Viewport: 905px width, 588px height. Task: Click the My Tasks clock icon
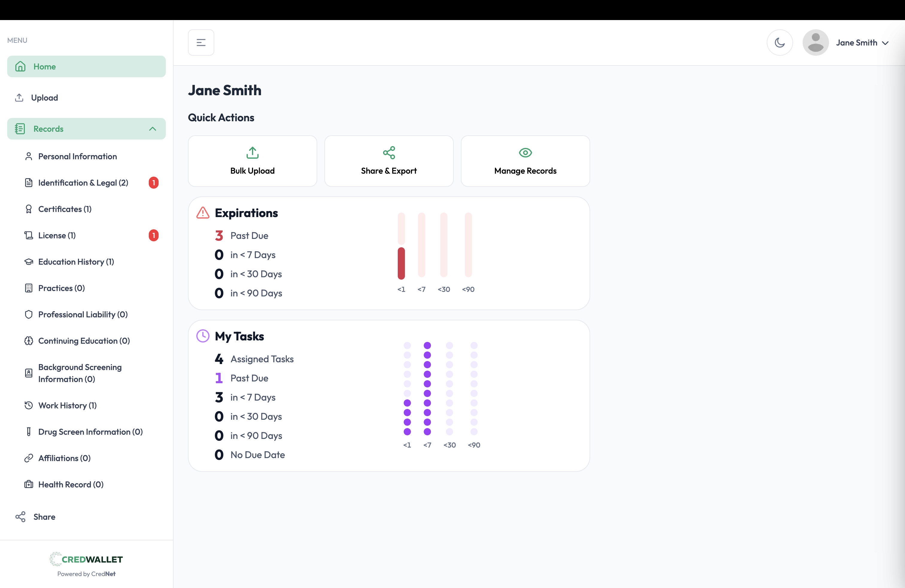(203, 336)
